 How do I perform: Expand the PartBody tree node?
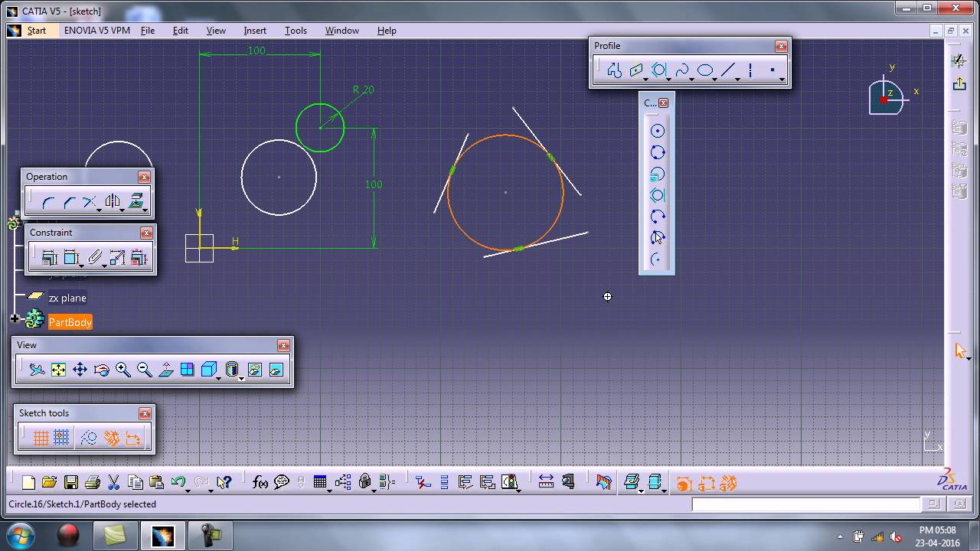tap(15, 318)
